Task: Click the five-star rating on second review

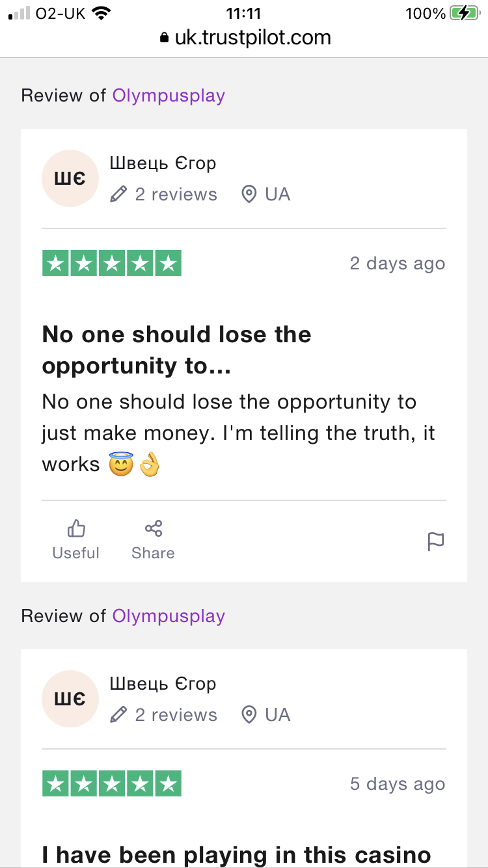Action: point(112,784)
